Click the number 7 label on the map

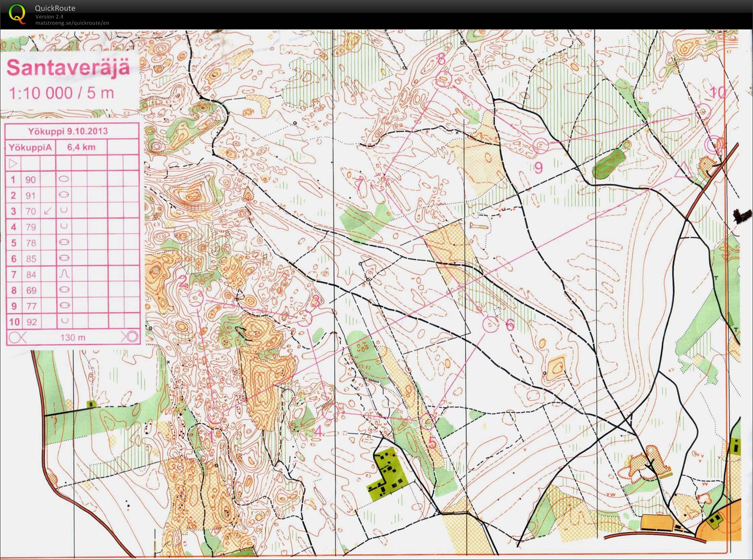point(359,185)
